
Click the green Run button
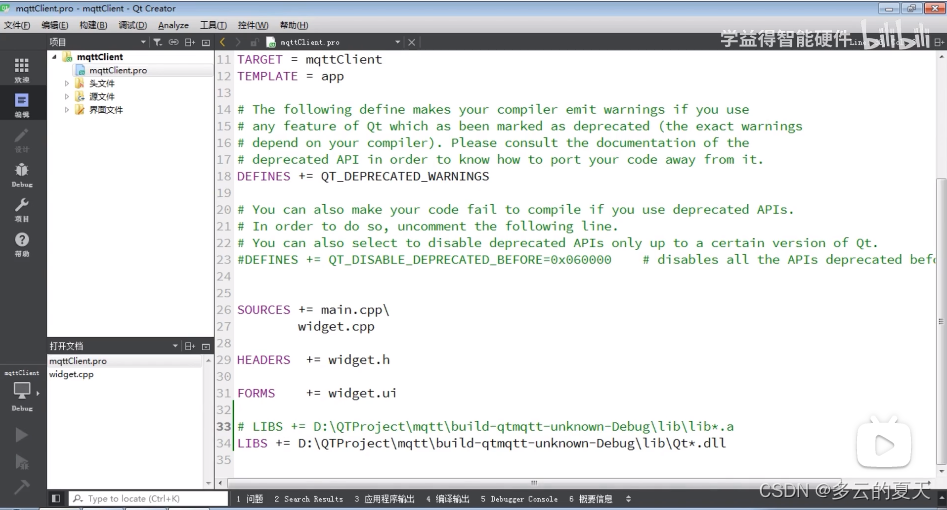point(21,435)
